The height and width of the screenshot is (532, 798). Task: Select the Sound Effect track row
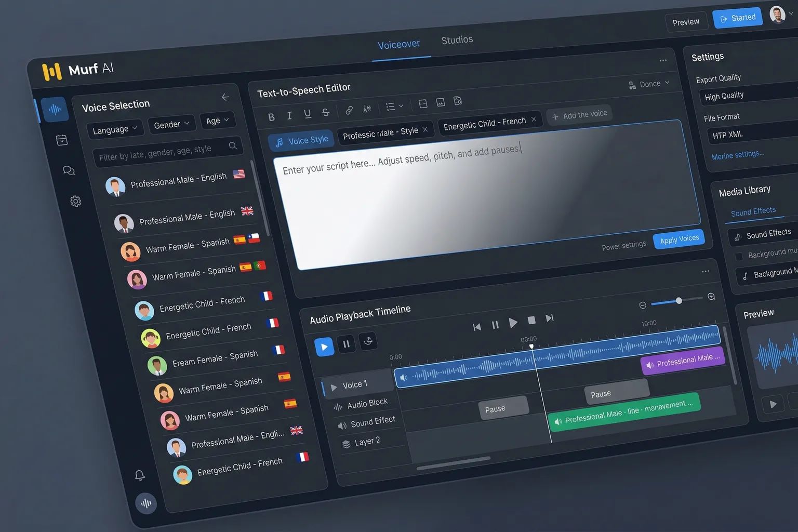(366, 423)
